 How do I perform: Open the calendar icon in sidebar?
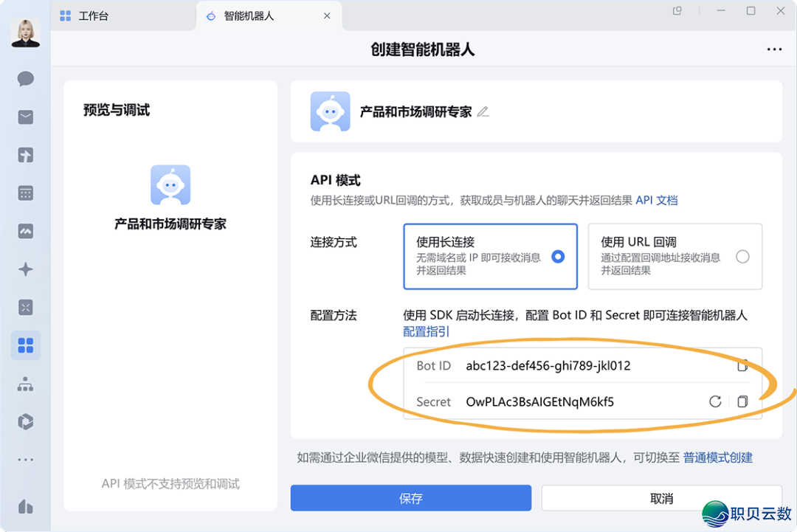pos(26,193)
